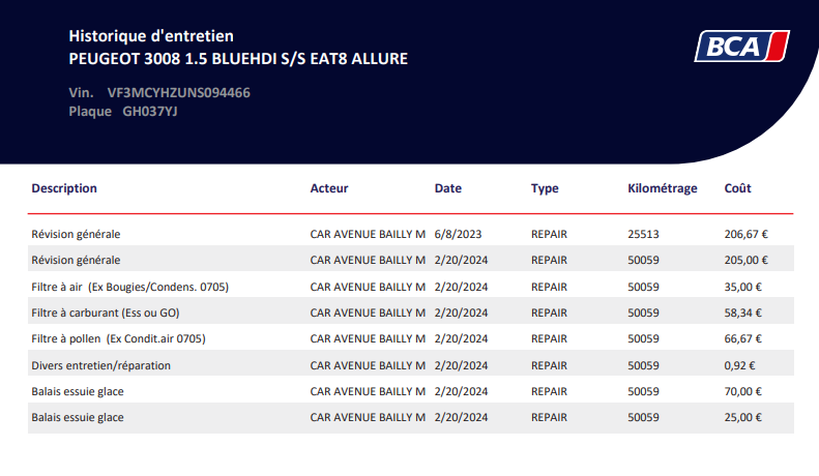Click the Filtre à pollen entry
Image resolution: width=819 pixels, height=476 pixels.
point(411,339)
